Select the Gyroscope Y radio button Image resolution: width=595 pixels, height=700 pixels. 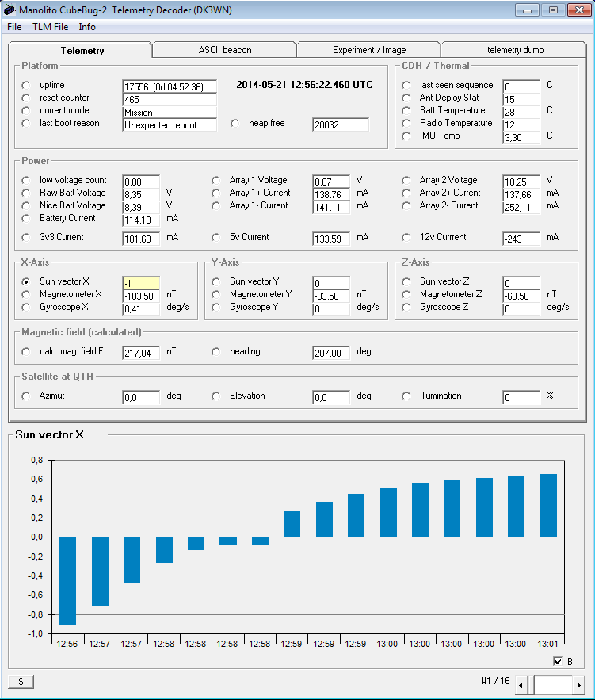tap(215, 307)
